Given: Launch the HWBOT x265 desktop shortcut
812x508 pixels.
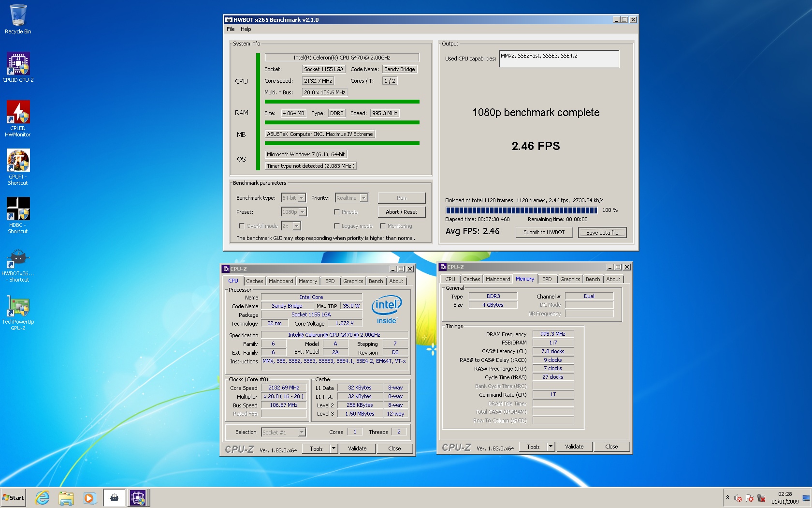Looking at the screenshot, I should pos(18,265).
